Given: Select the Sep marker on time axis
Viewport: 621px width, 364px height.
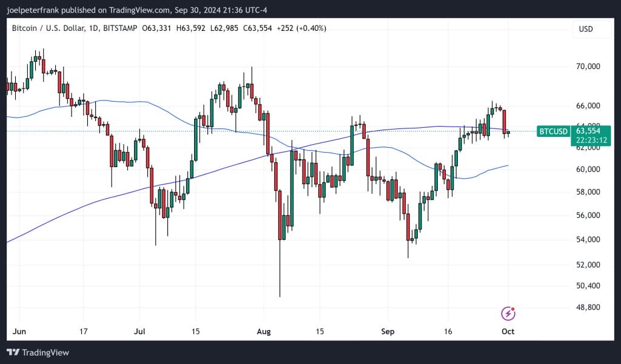Looking at the screenshot, I should pyautogui.click(x=388, y=332).
